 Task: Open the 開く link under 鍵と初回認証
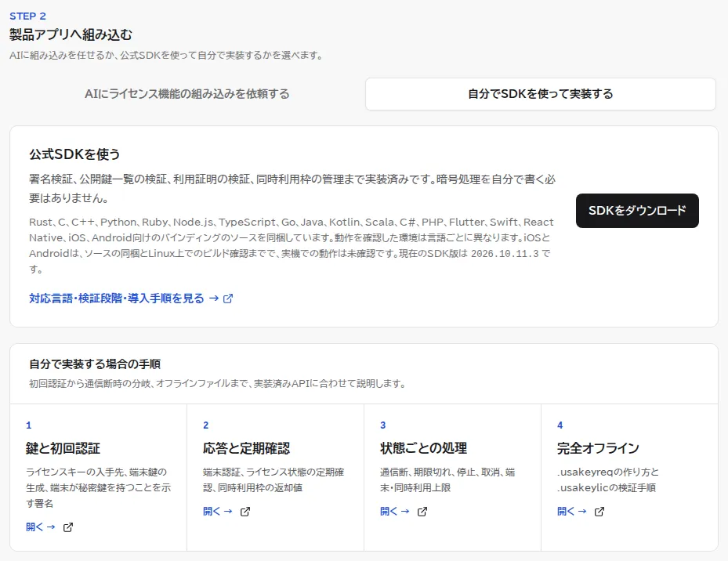click(41, 527)
